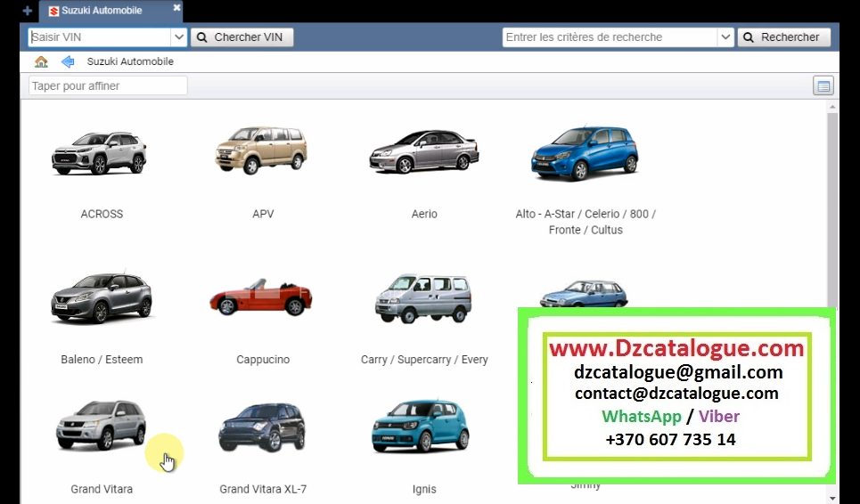Open the Grand Vitara thumbnail

click(102, 425)
